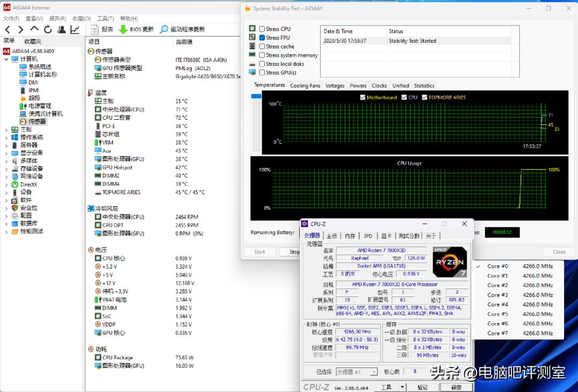Click the blue progress bar beside the temperature graph

tap(255, 96)
